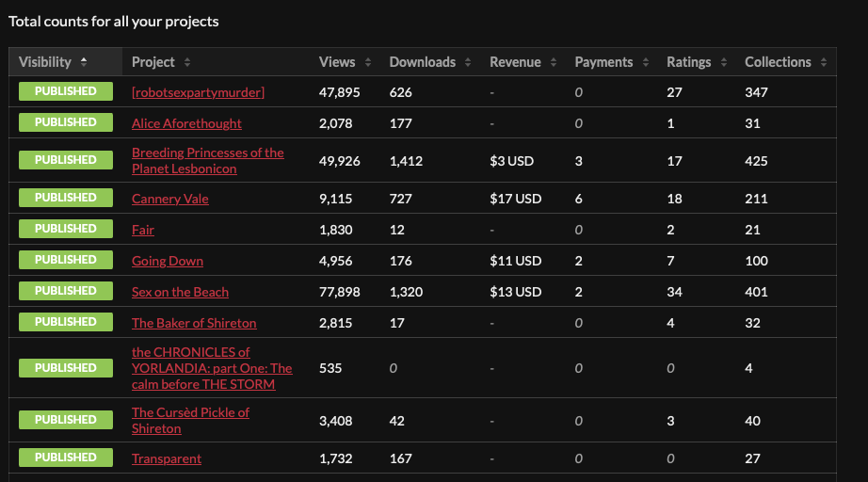
Task: Click PUBLISHED badge for Transparent row
Action: pos(65,458)
